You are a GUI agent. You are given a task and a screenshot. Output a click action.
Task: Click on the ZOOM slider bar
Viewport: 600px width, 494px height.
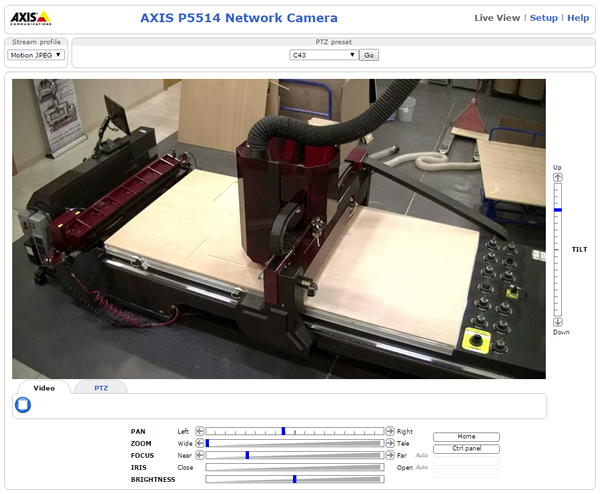coord(295,443)
